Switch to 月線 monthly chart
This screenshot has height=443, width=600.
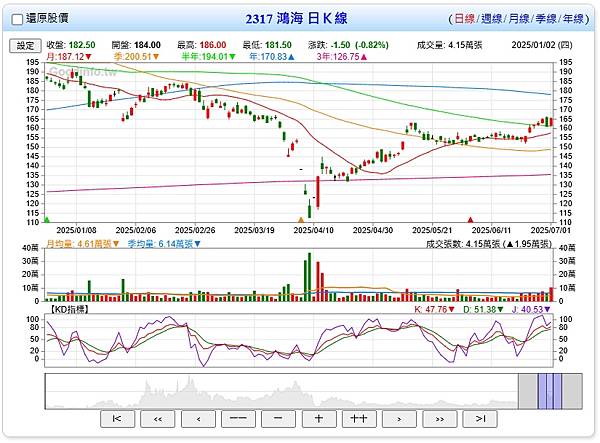coord(518,18)
